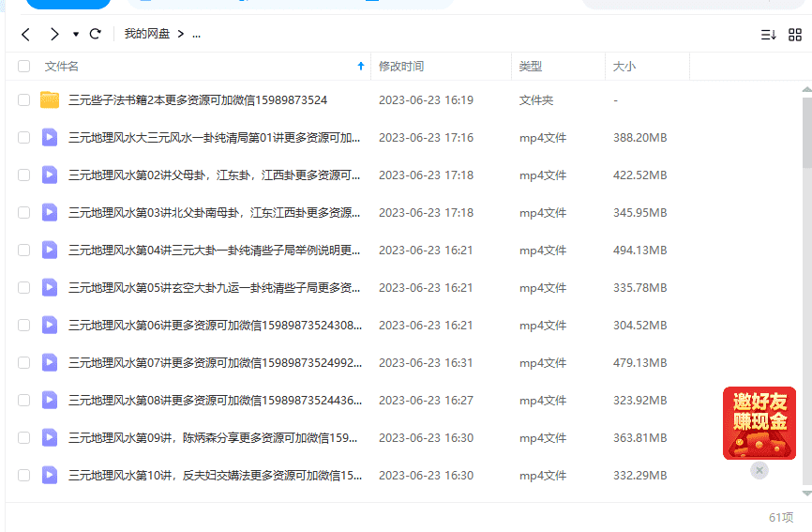Refresh the file list
Screen dimensions: 812x532
tap(95, 35)
